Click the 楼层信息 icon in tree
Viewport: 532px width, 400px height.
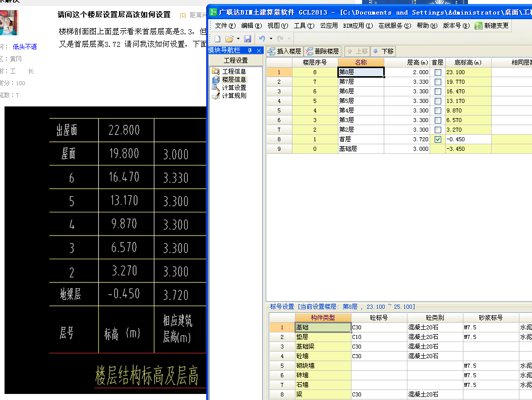click(216, 79)
